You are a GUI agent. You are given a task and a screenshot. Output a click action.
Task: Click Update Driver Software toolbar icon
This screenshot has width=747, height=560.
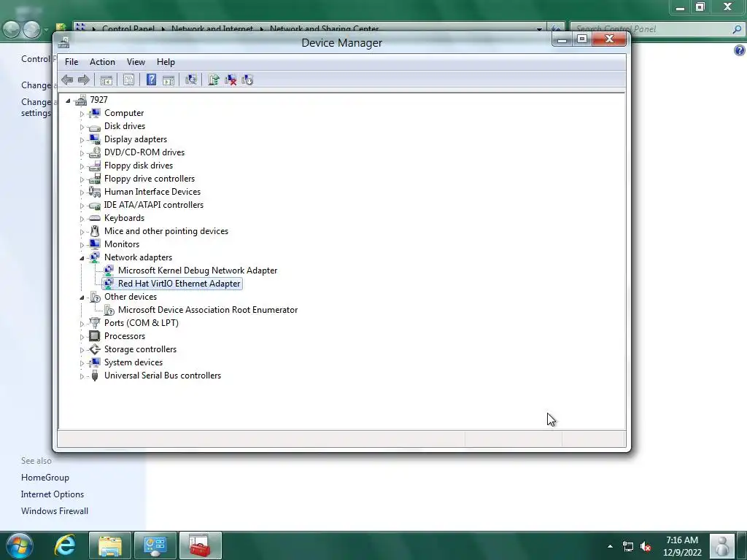214,80
